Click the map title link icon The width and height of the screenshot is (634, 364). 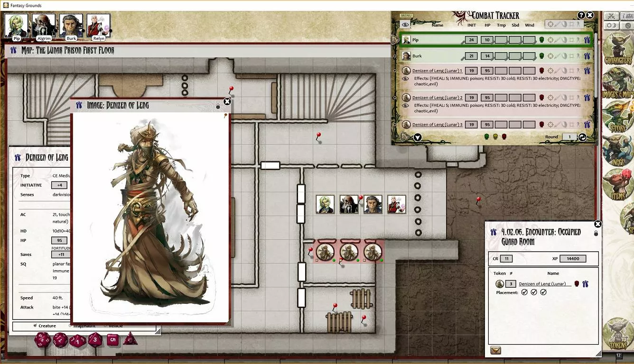click(x=13, y=50)
